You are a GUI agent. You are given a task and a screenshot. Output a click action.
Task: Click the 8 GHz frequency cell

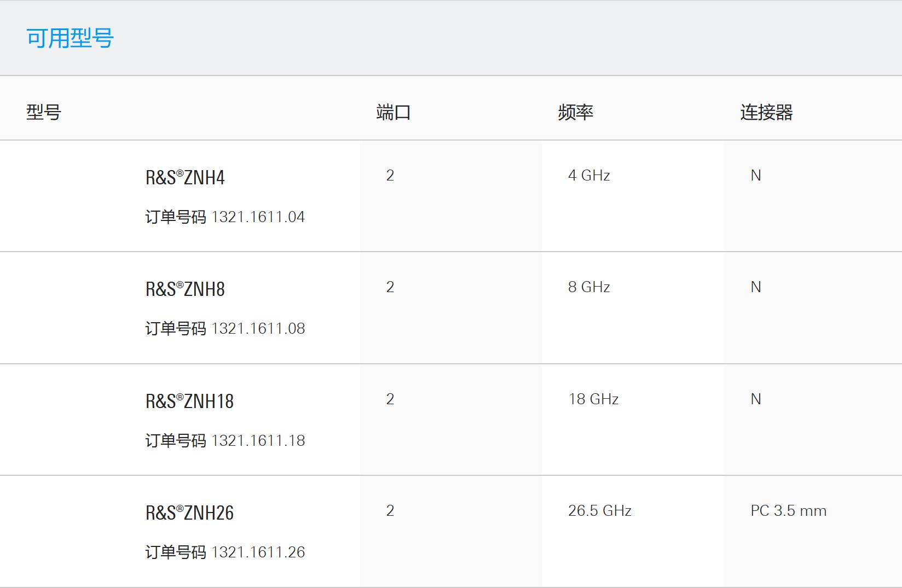point(589,287)
